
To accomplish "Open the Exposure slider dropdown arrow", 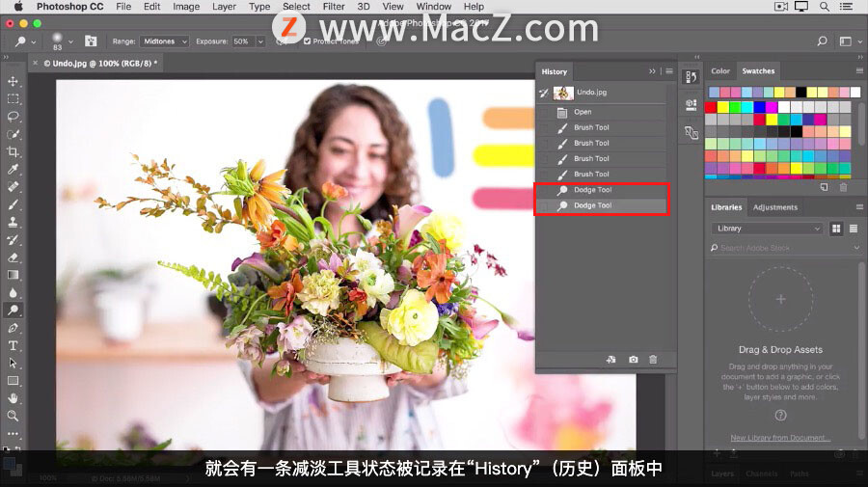I will (260, 41).
